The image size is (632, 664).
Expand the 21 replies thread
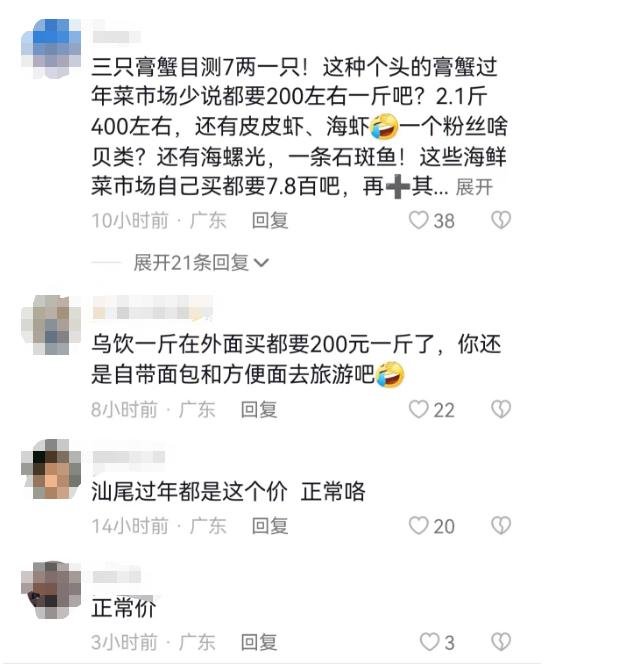click(x=201, y=263)
